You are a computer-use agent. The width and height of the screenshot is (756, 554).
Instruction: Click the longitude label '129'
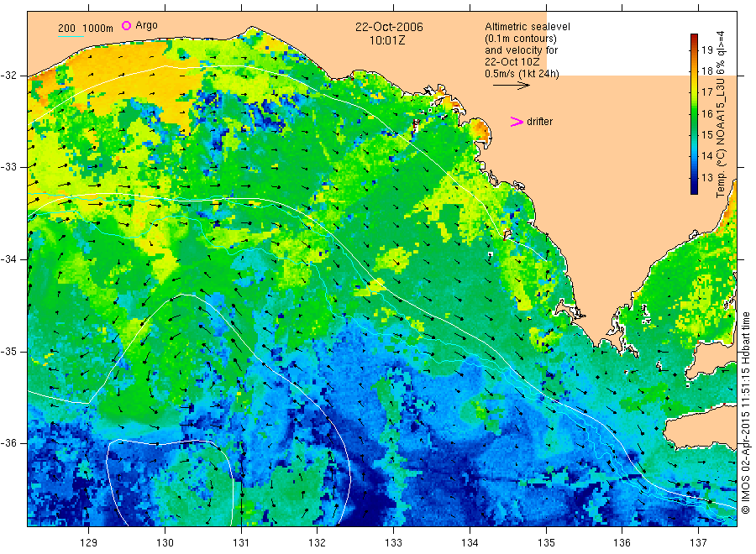(89, 543)
